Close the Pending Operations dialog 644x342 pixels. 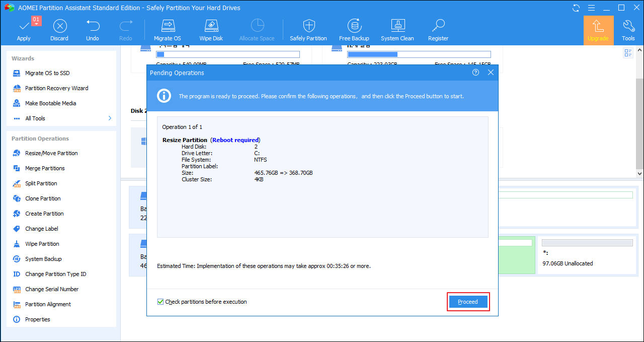point(491,73)
